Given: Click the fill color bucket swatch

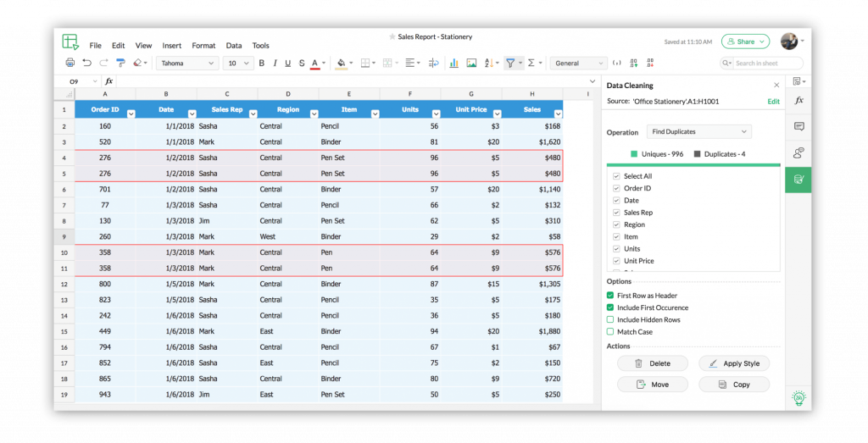Looking at the screenshot, I should tap(340, 63).
